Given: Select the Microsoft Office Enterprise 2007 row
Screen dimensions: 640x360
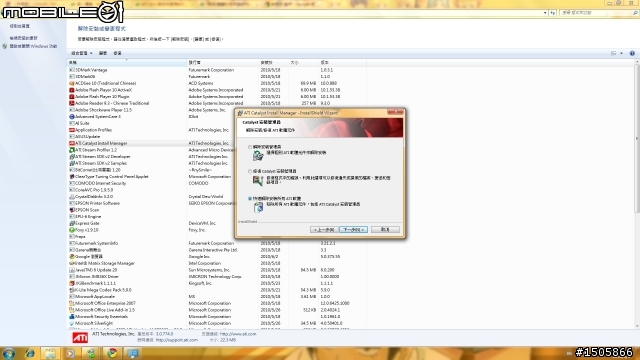Looking at the screenshot, I should pos(217,303).
